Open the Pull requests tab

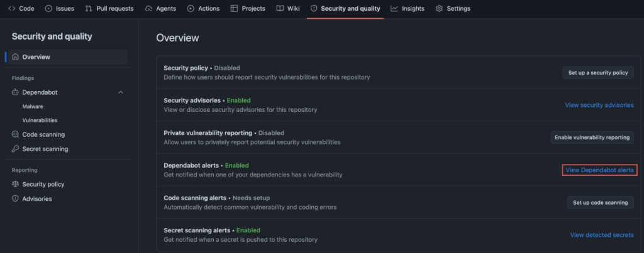(109, 8)
